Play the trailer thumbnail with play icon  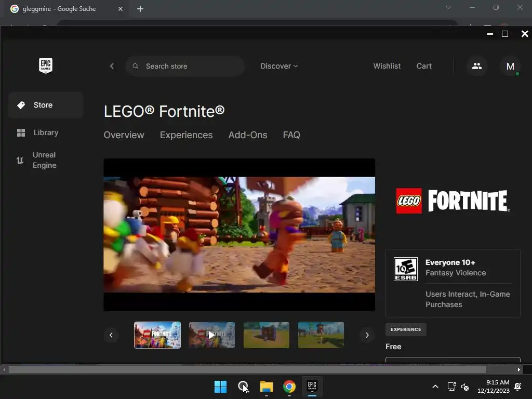212,335
